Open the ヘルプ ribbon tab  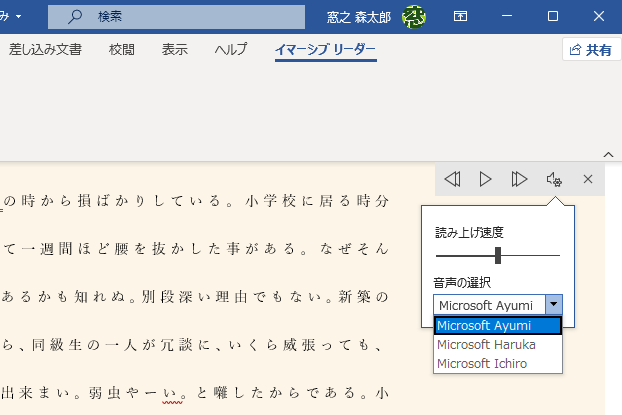click(231, 50)
